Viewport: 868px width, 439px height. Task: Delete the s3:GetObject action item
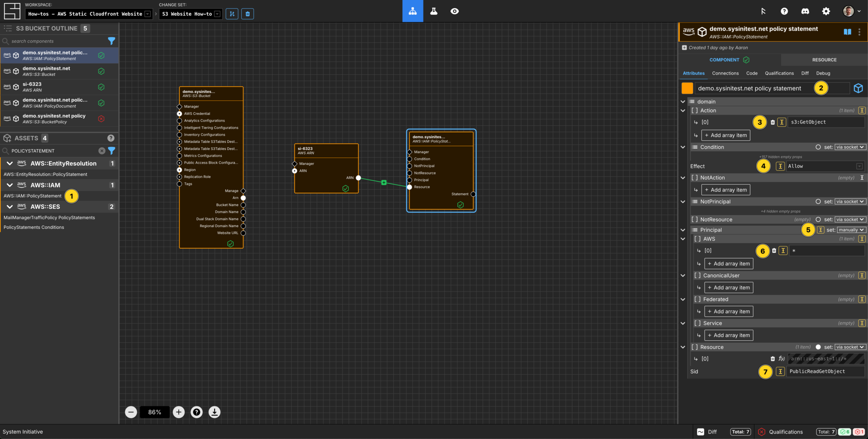tap(773, 122)
